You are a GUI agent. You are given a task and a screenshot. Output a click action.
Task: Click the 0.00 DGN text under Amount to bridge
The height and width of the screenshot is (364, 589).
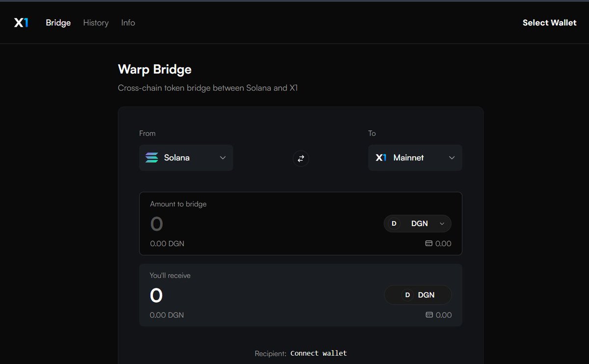(x=167, y=243)
